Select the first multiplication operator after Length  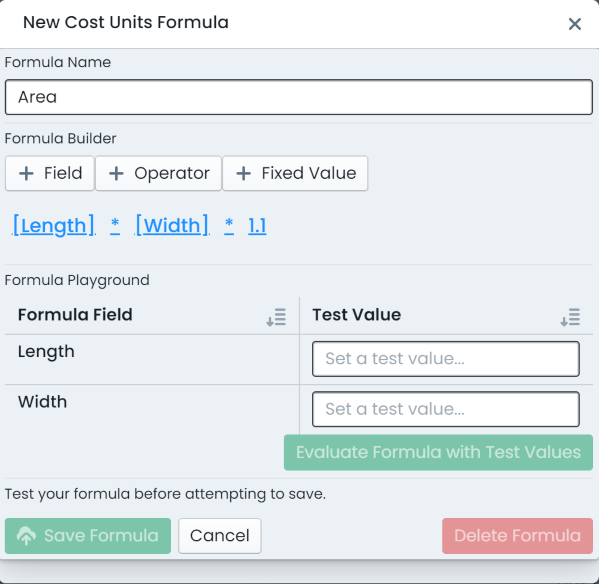click(115, 225)
